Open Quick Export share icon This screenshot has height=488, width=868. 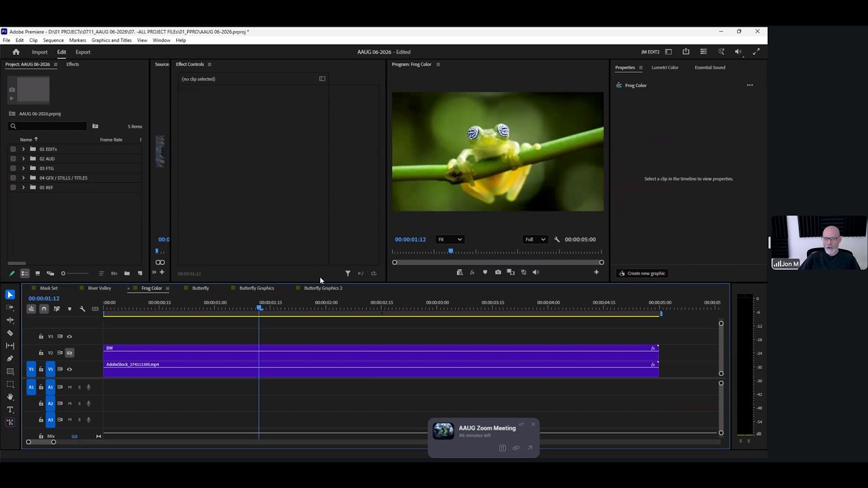pyautogui.click(x=686, y=52)
